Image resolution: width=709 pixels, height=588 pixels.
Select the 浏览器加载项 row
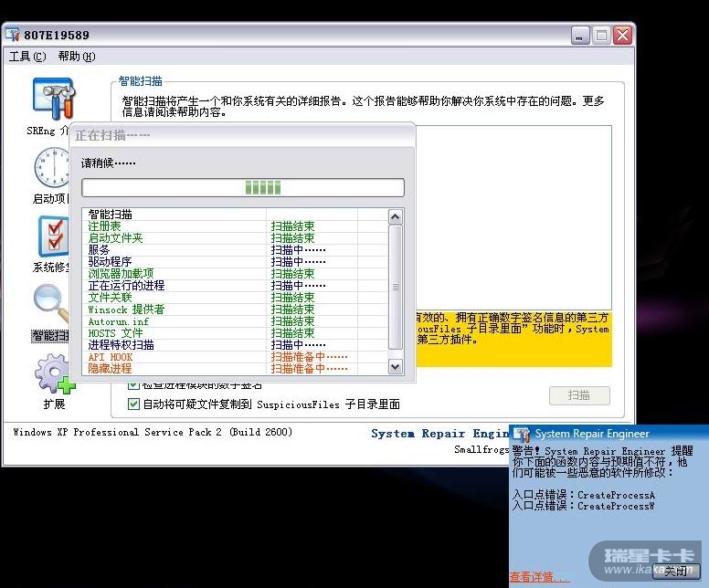(x=235, y=273)
